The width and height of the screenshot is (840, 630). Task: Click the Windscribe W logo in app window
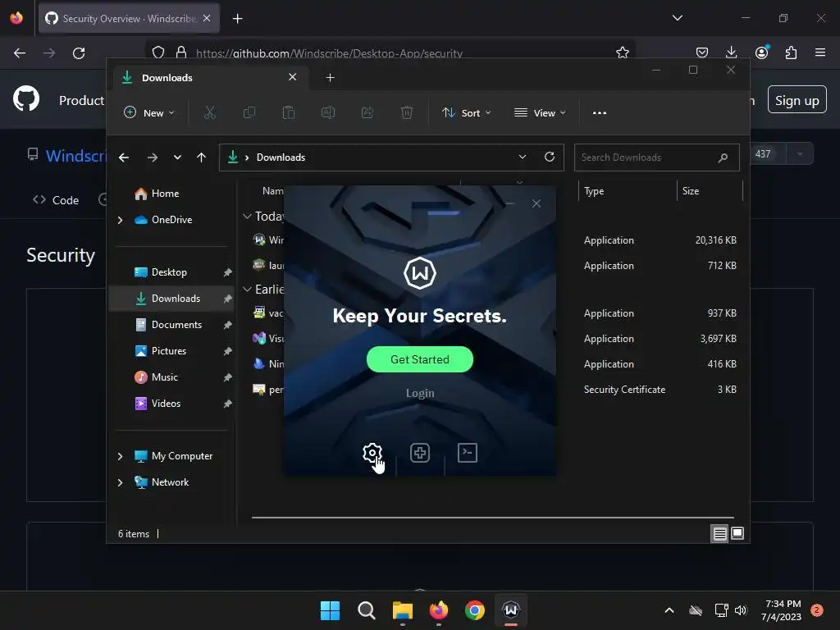tap(420, 273)
